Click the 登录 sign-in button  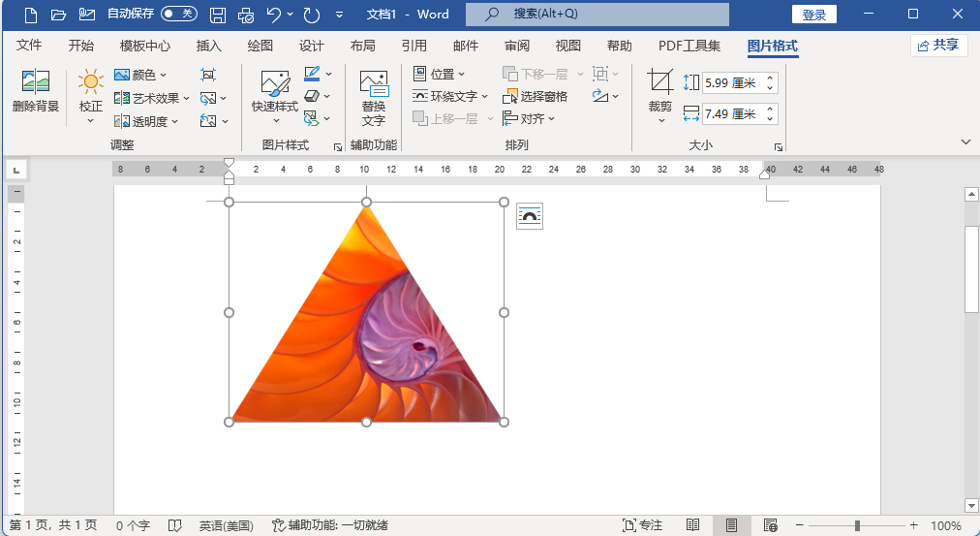click(813, 15)
